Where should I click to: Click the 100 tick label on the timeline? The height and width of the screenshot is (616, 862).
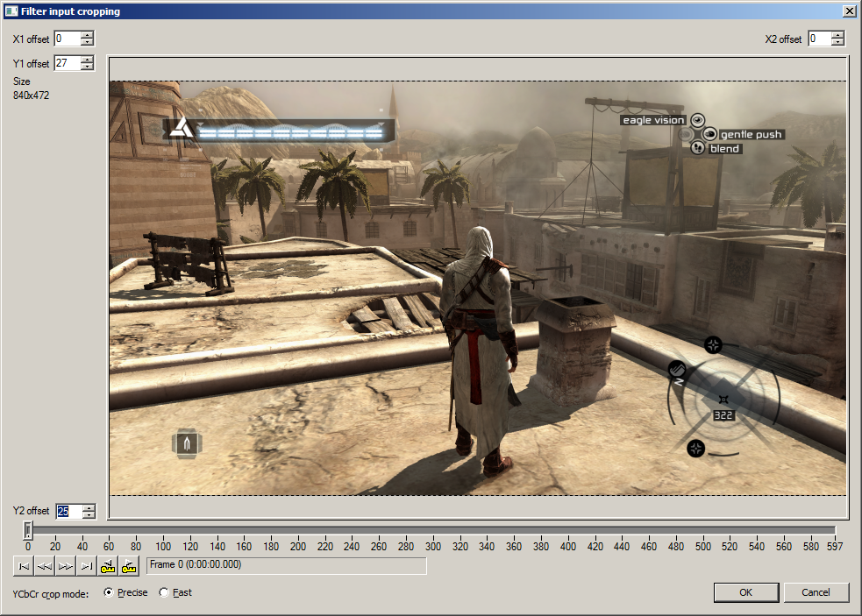pyautogui.click(x=163, y=546)
